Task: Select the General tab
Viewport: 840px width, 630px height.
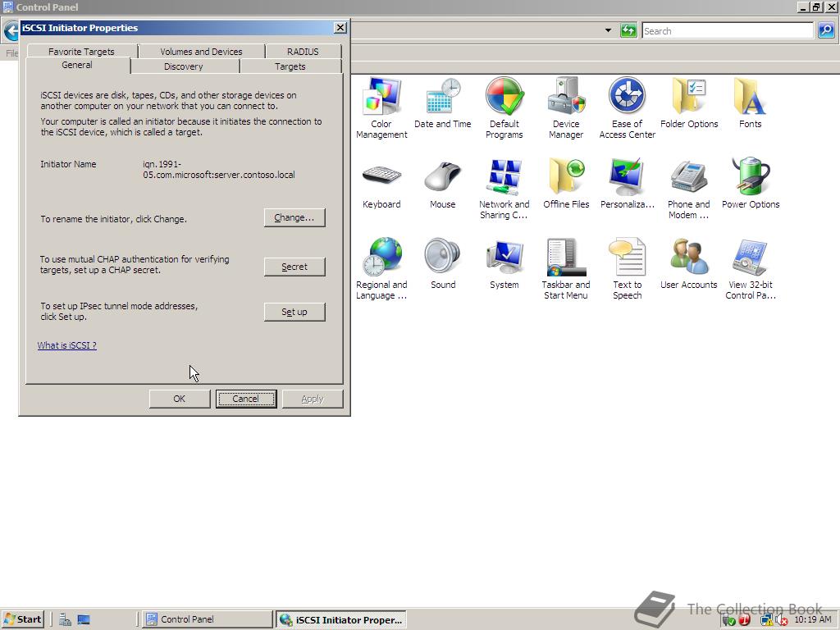Action: coord(77,65)
